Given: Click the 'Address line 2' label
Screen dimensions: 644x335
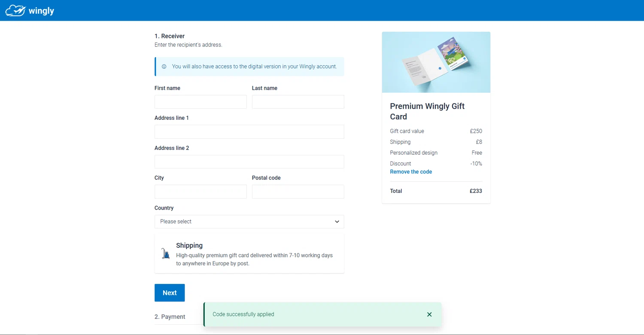Looking at the screenshot, I should click(172, 148).
